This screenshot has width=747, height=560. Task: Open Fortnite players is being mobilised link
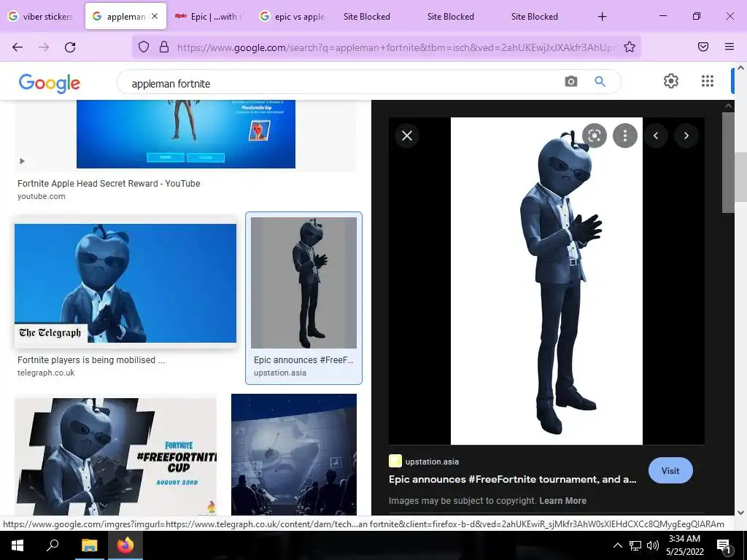(91, 360)
